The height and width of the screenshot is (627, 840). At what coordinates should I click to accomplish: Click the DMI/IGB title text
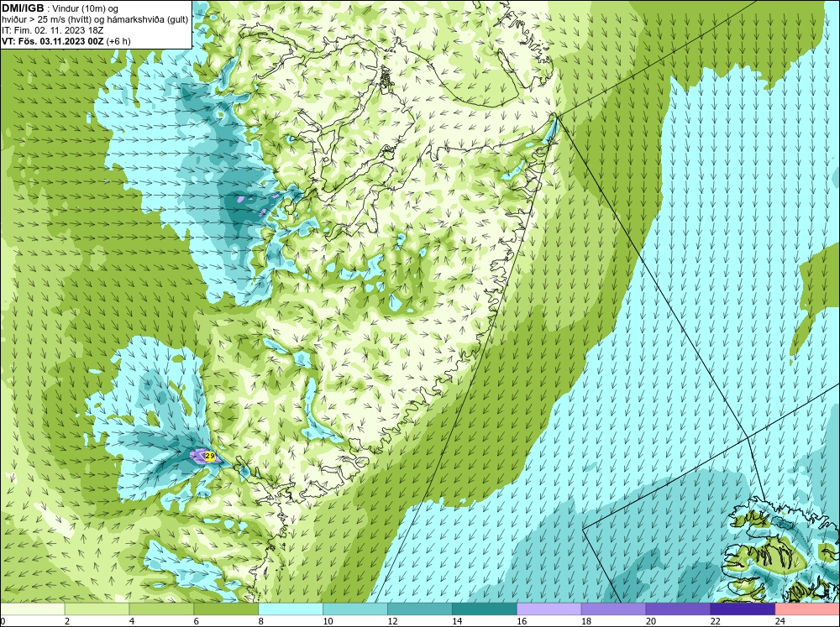(23, 8)
